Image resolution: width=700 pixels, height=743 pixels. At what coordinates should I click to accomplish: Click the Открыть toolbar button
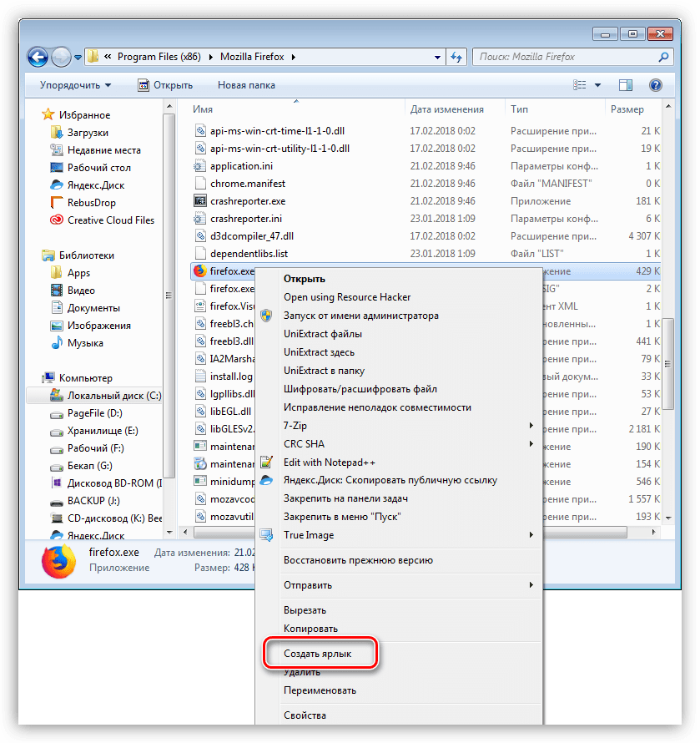165,85
